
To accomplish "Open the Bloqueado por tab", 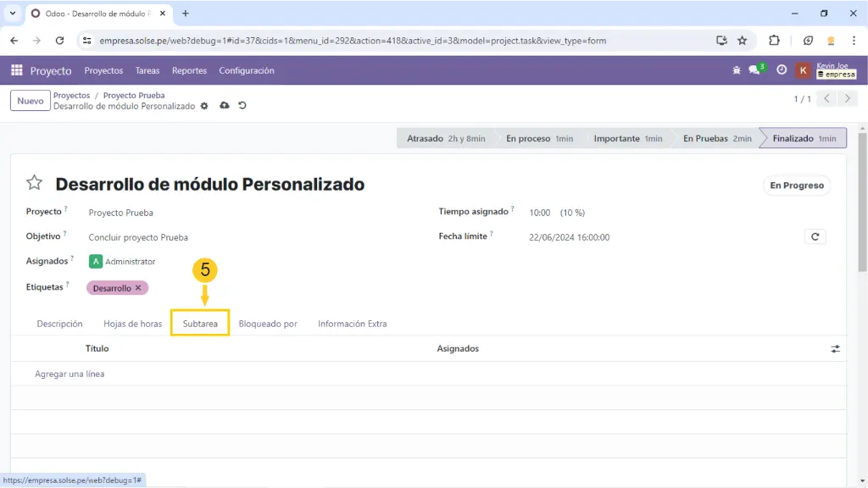I will (268, 324).
